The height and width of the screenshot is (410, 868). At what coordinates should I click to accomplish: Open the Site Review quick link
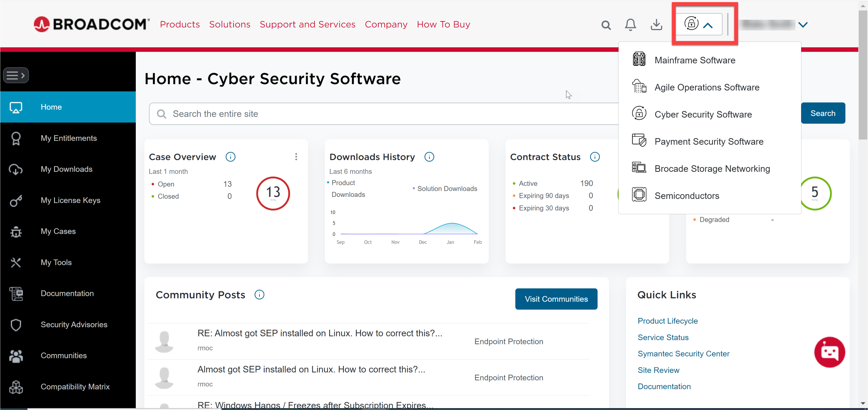(x=658, y=370)
